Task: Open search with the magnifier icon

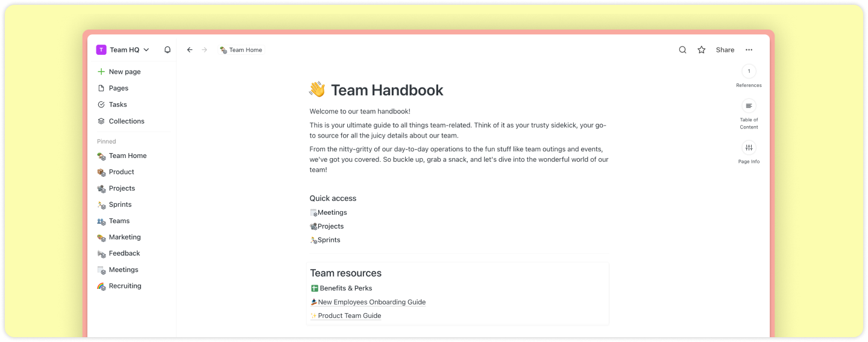Action: click(x=682, y=50)
